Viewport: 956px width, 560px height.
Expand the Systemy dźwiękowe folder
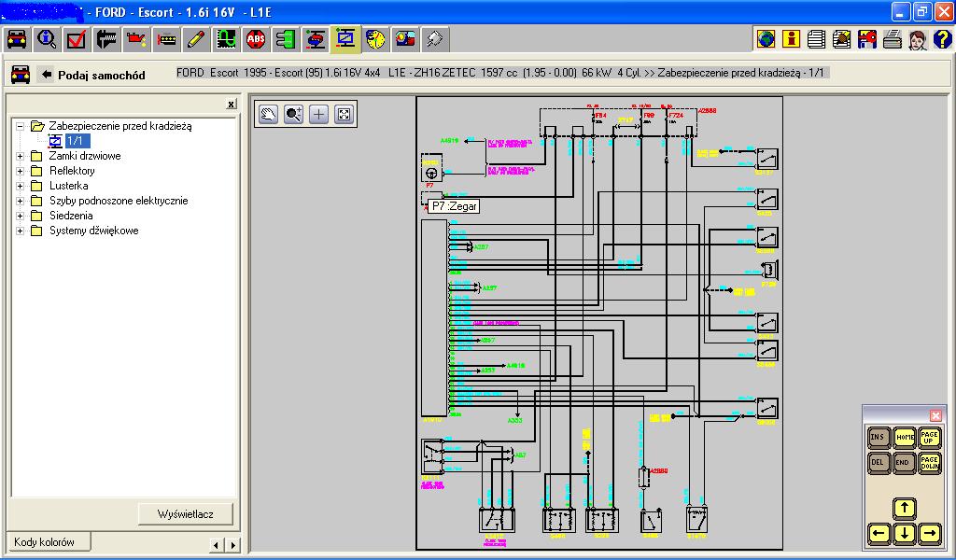(x=21, y=231)
